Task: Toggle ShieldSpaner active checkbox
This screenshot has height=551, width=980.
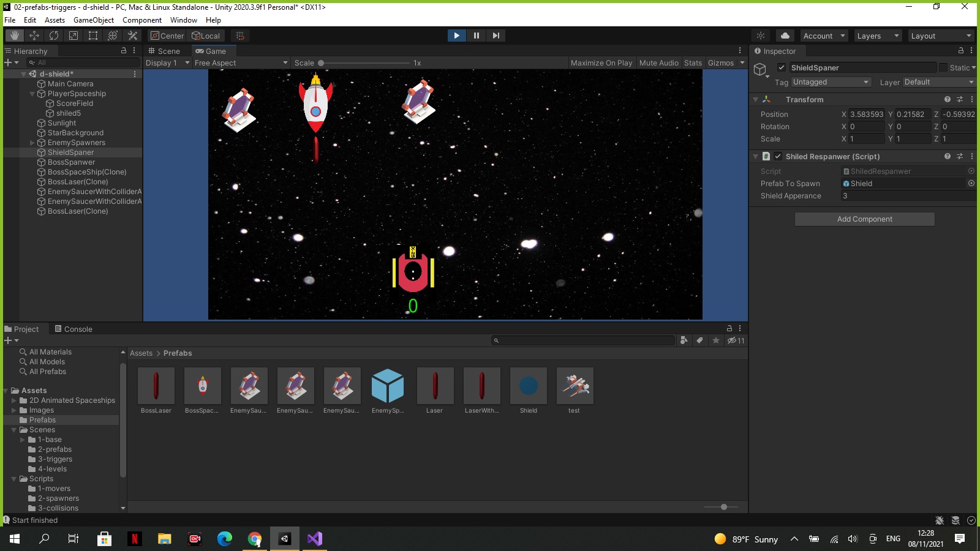Action: pos(782,67)
